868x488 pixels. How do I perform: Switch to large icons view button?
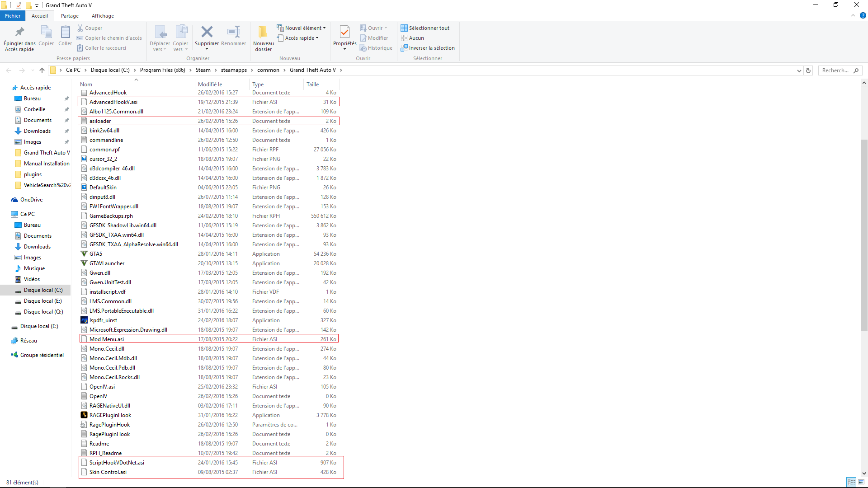(861, 482)
